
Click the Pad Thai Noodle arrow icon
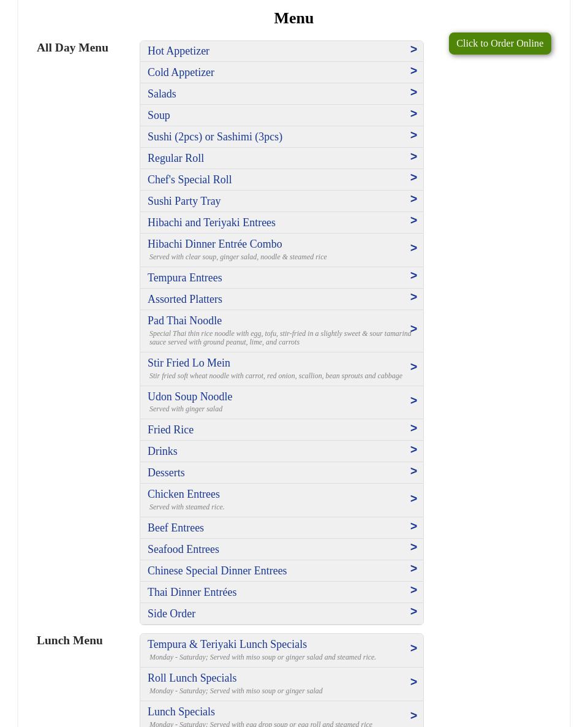pos(413,329)
